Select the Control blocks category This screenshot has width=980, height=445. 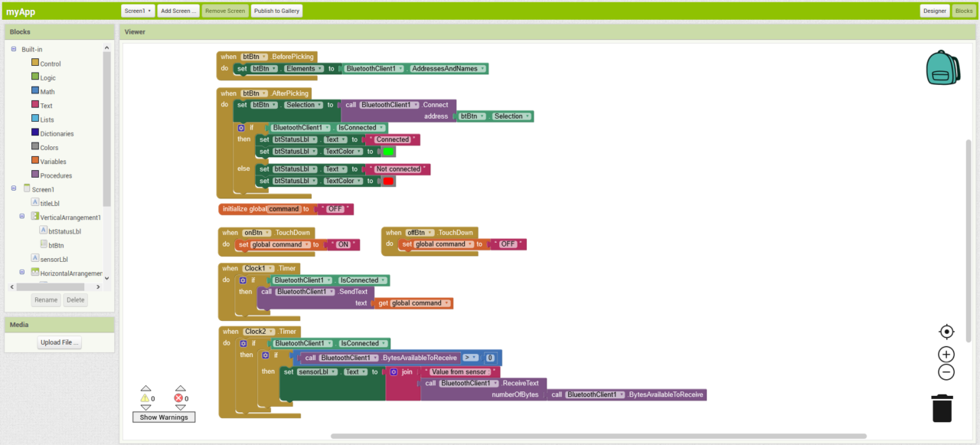coord(50,64)
